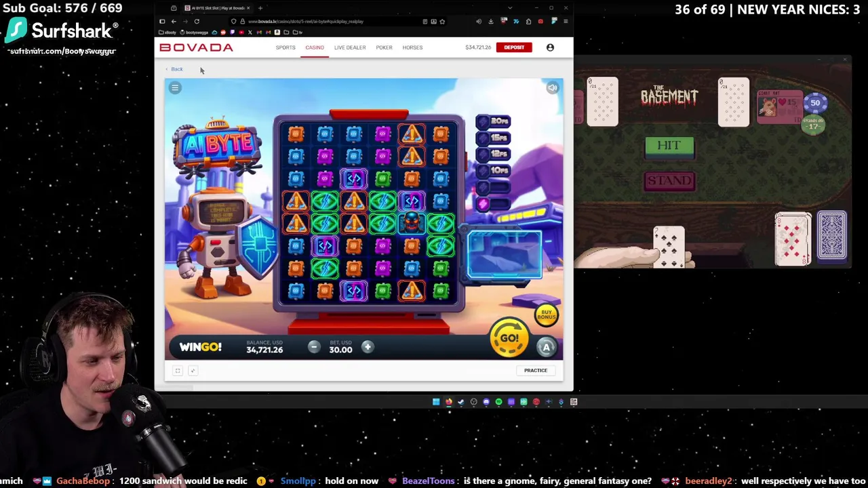The width and height of the screenshot is (868, 488).
Task: Open the Buy Bonus option
Action: (x=546, y=315)
